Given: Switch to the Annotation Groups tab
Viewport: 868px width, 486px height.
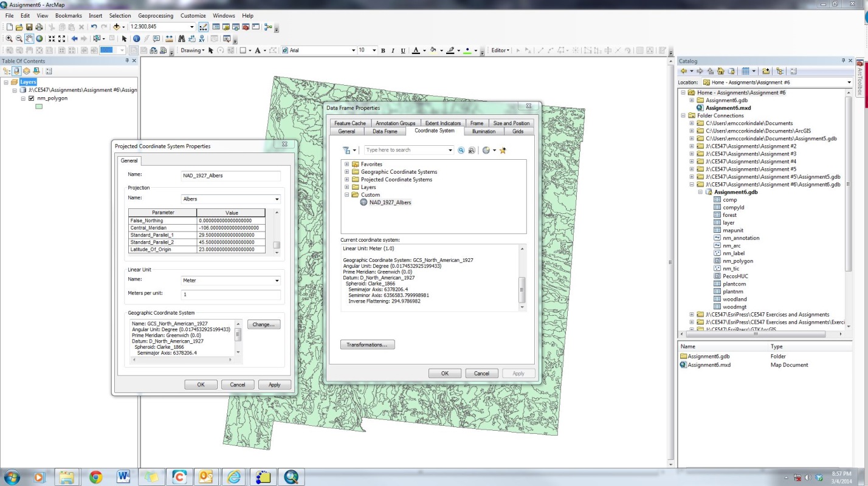Looking at the screenshot, I should coord(396,123).
